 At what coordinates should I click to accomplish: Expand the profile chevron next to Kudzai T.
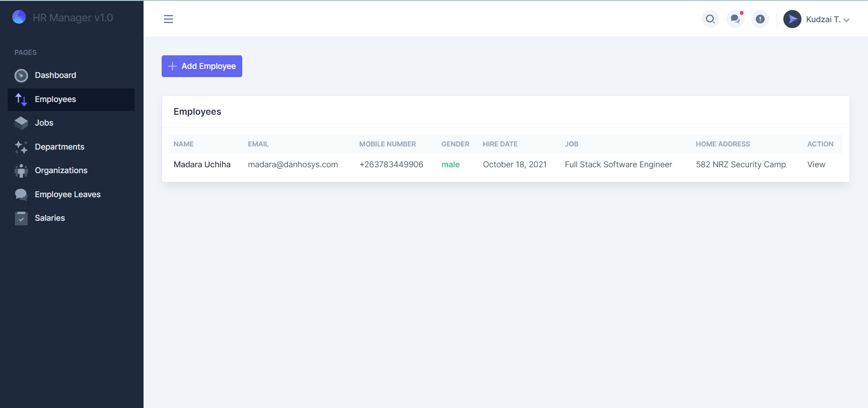(847, 20)
